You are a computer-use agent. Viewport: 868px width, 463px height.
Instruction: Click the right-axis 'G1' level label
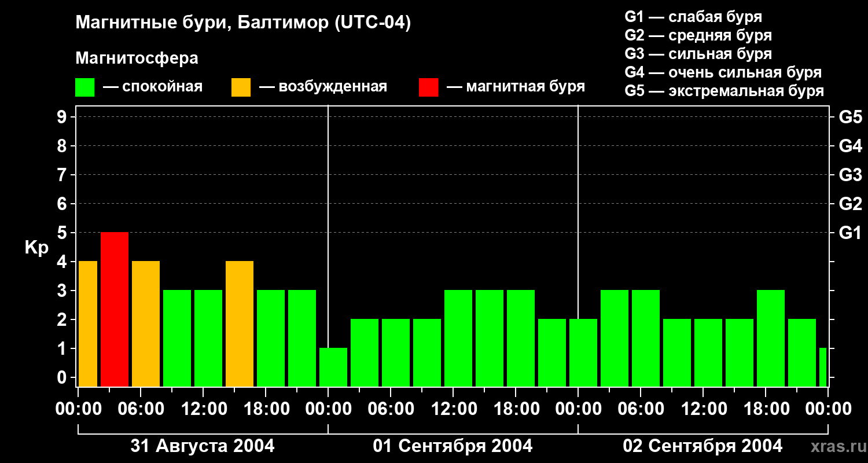tap(850, 233)
